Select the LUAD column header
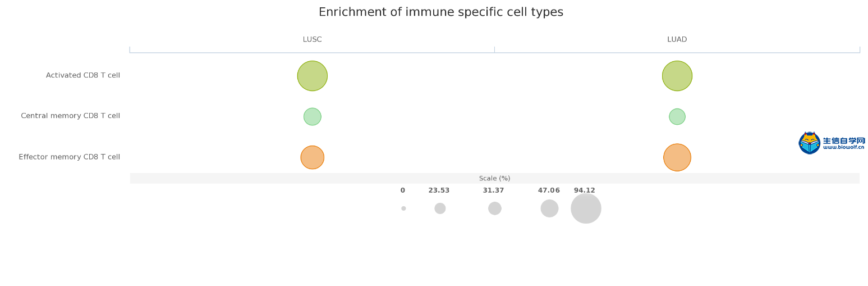 677,39
